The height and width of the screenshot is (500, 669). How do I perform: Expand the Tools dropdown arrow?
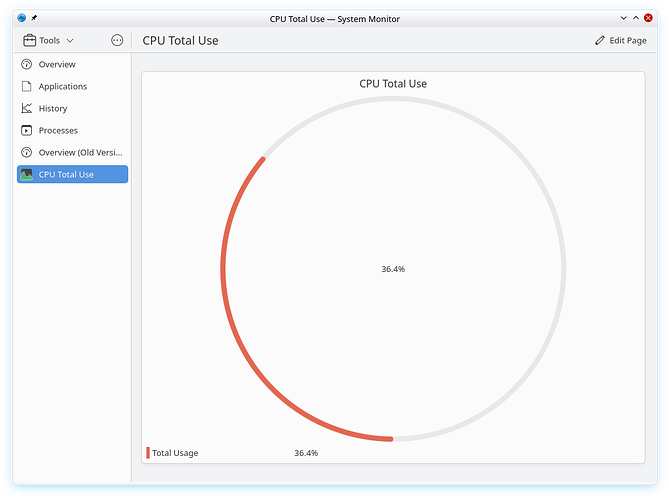70,41
